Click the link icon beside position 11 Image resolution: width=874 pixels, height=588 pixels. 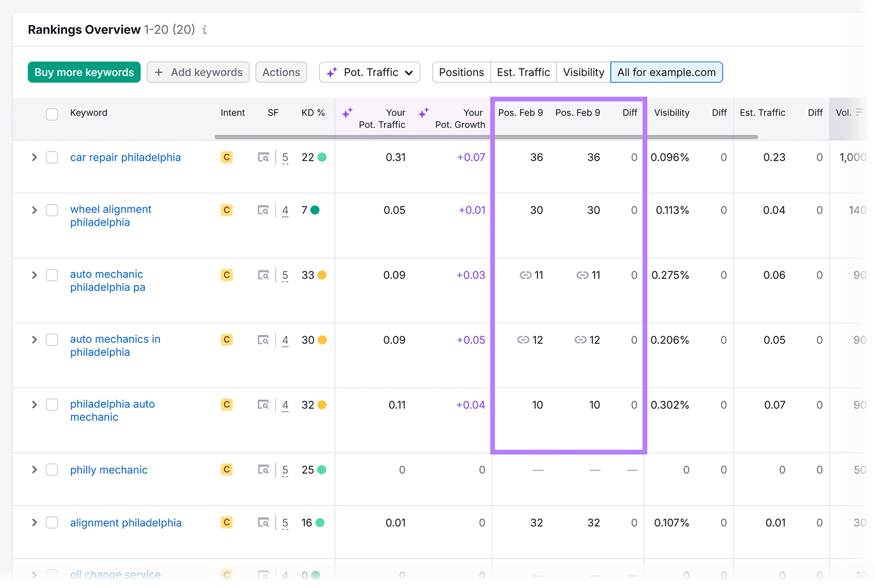(525, 275)
